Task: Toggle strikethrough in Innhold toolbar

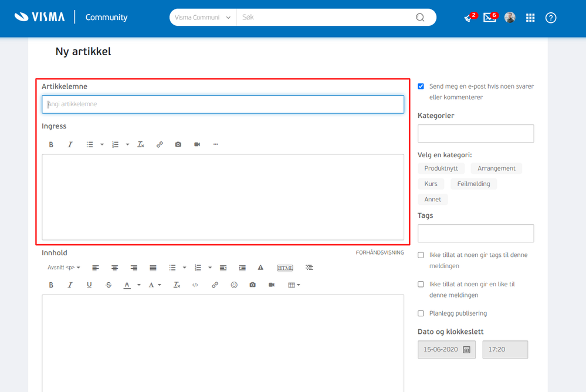Action: 109,285
